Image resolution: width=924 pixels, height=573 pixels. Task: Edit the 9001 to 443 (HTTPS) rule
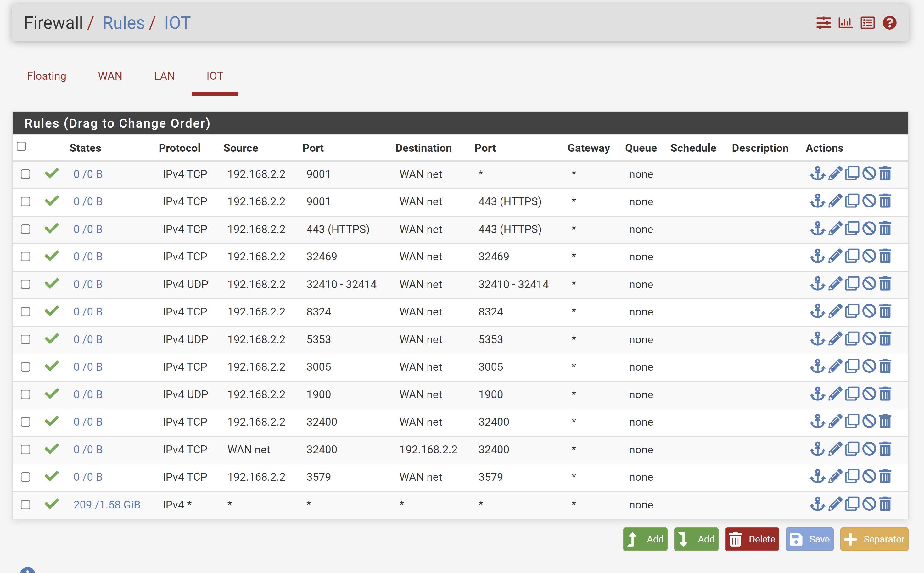coord(835,201)
